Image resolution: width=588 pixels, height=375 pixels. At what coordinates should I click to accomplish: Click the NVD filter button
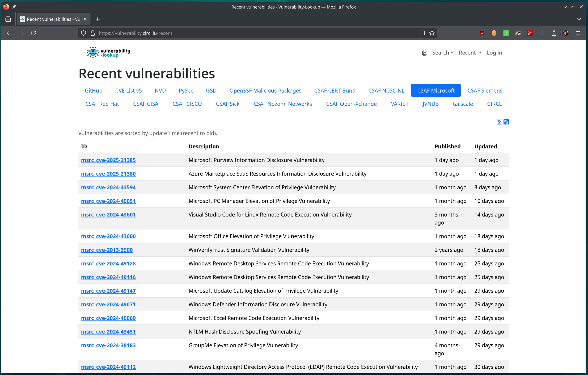[160, 90]
